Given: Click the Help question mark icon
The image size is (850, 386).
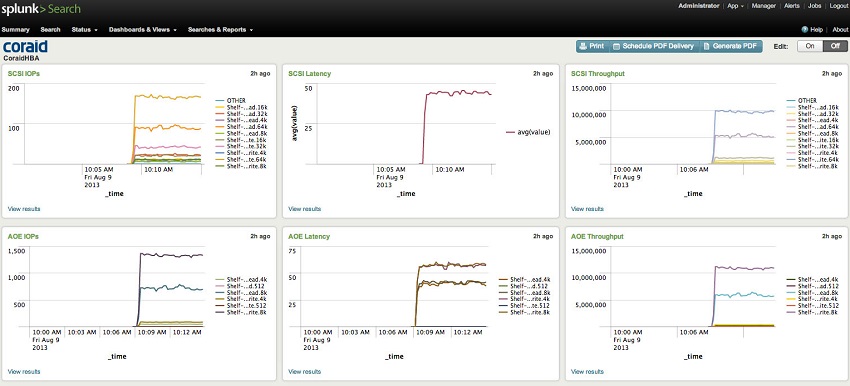Looking at the screenshot, I should click(804, 30).
